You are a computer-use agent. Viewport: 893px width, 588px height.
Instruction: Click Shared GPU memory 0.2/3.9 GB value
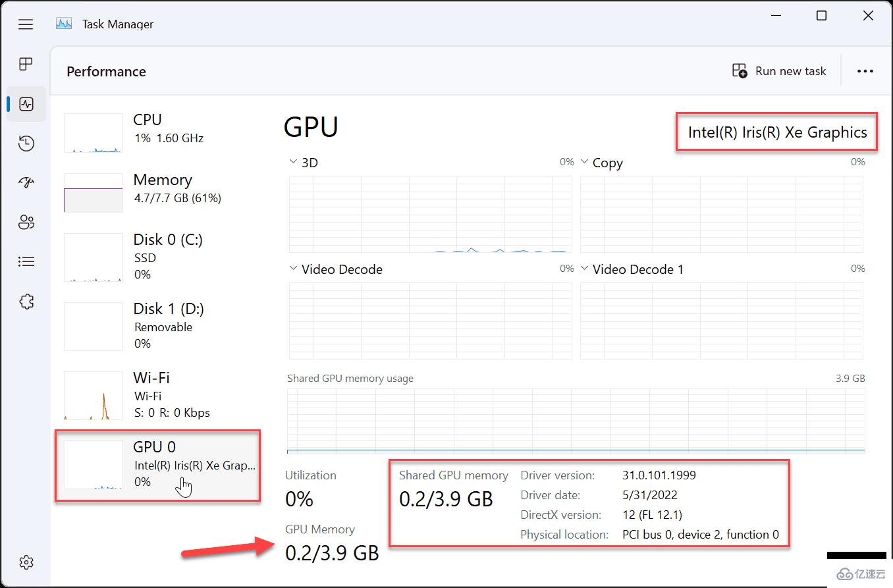[x=446, y=498]
